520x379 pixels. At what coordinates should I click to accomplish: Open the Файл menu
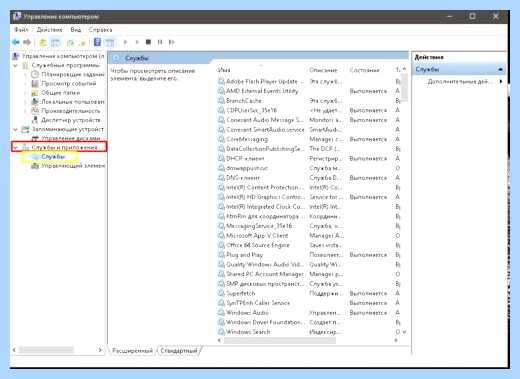21,30
